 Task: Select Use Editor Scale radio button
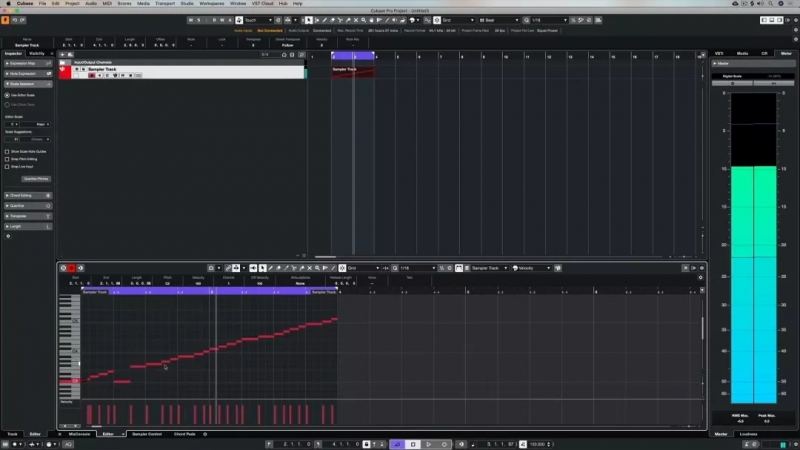pyautogui.click(x=7, y=95)
